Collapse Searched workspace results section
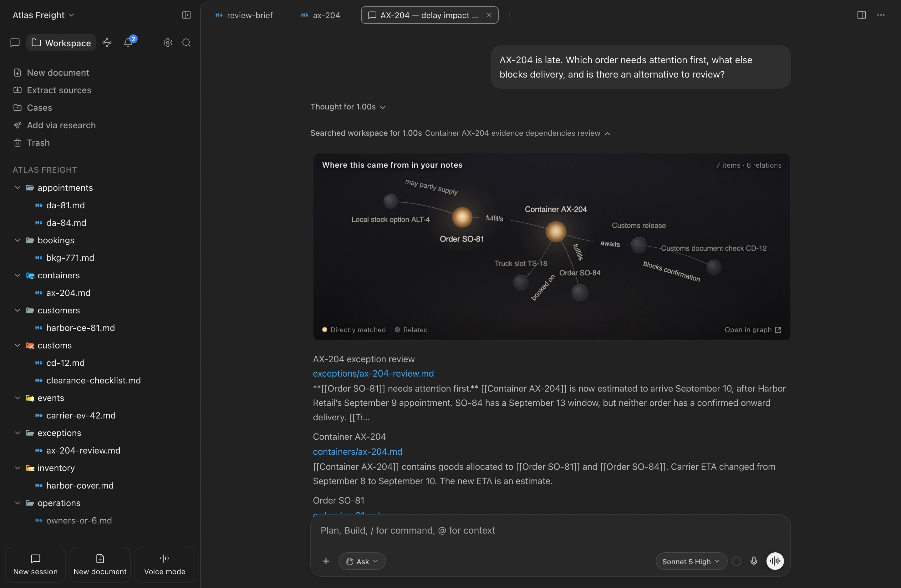The width and height of the screenshot is (901, 588). [460, 133]
